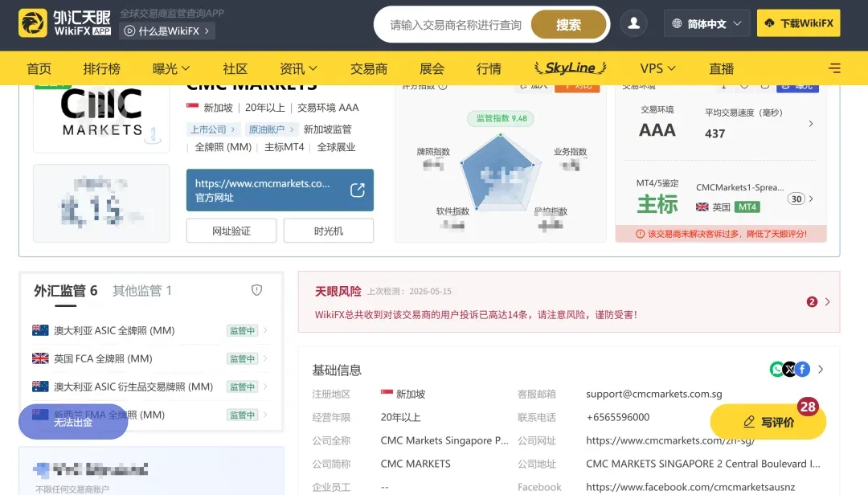Click the 时光机 button
This screenshot has width=868, height=495.
328,231
